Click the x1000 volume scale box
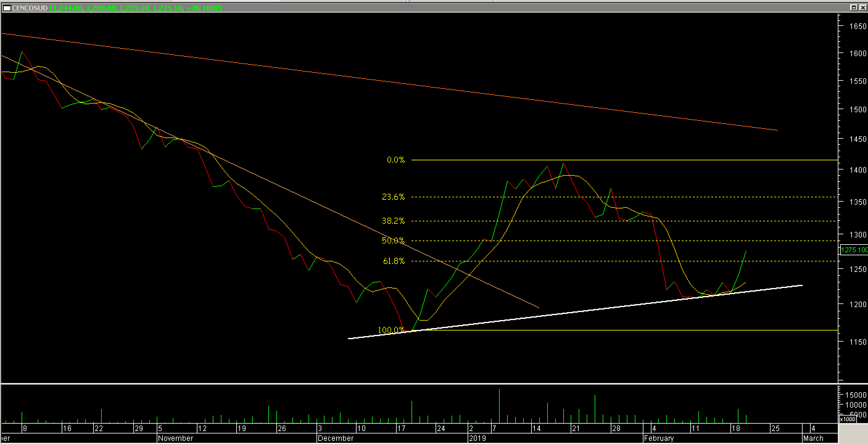The height and width of the screenshot is (444, 868). point(847,419)
